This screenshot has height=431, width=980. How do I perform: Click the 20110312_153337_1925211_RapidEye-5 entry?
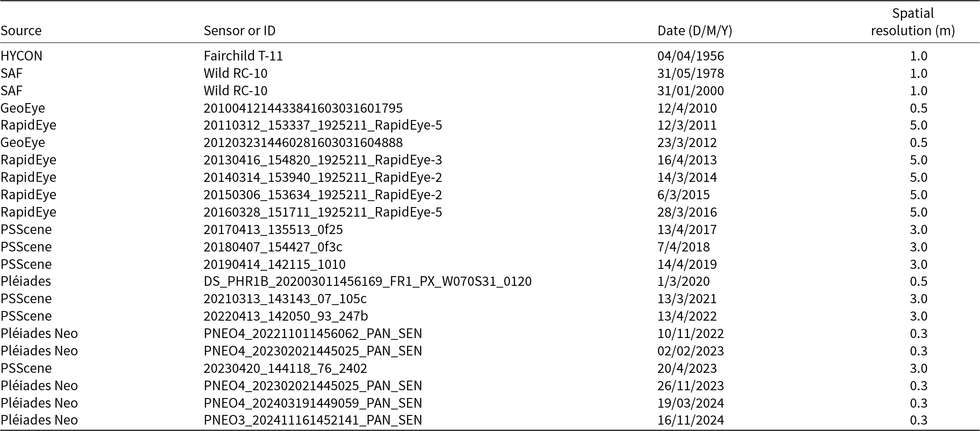[323, 125]
